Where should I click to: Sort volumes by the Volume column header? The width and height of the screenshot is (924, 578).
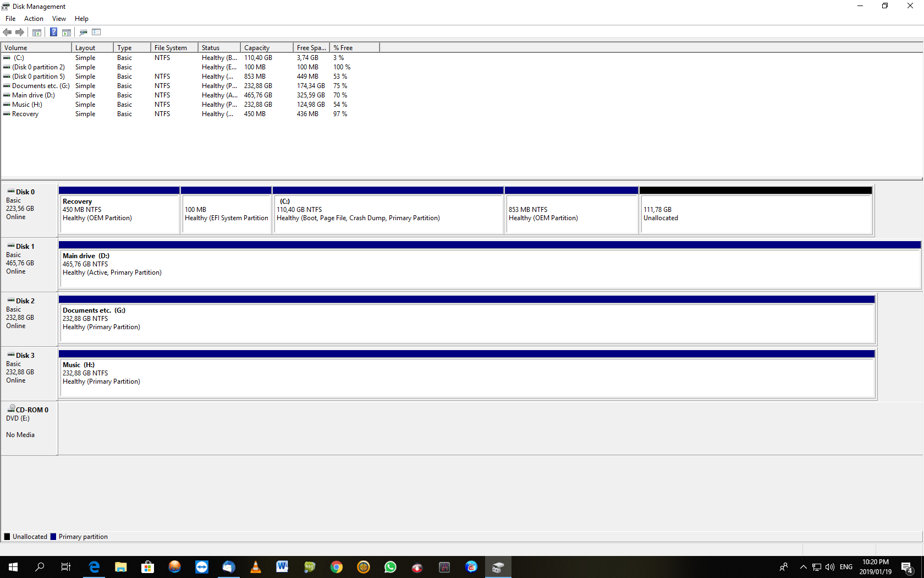coord(36,48)
